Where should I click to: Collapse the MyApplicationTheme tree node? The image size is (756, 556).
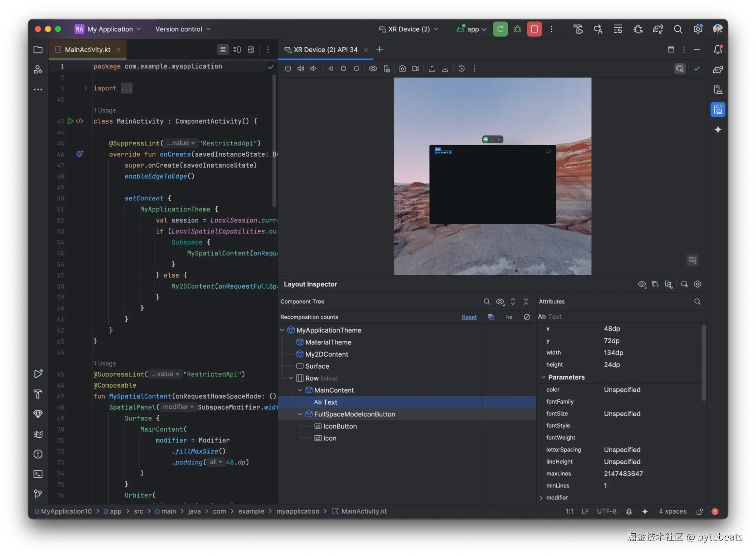282,330
